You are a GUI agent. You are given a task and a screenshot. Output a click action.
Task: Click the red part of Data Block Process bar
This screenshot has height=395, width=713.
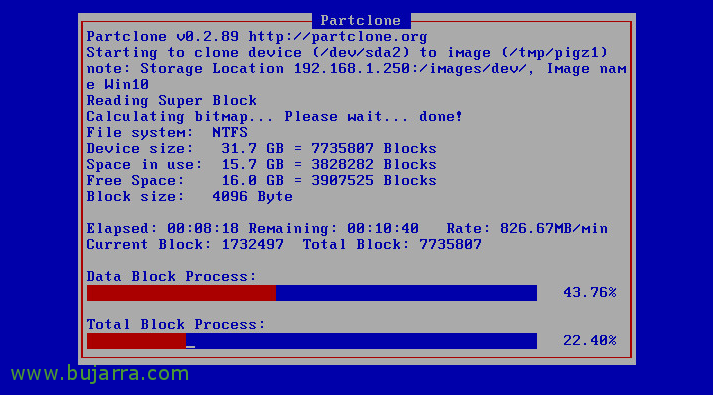point(181,293)
